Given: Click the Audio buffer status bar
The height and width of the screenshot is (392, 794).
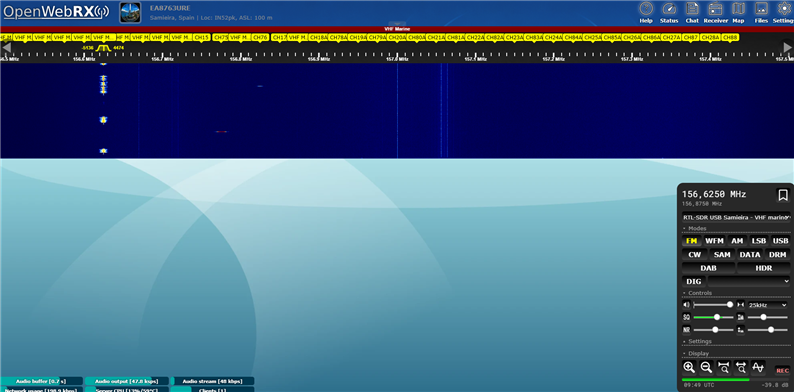Looking at the screenshot, I should pyautogui.click(x=42, y=381).
